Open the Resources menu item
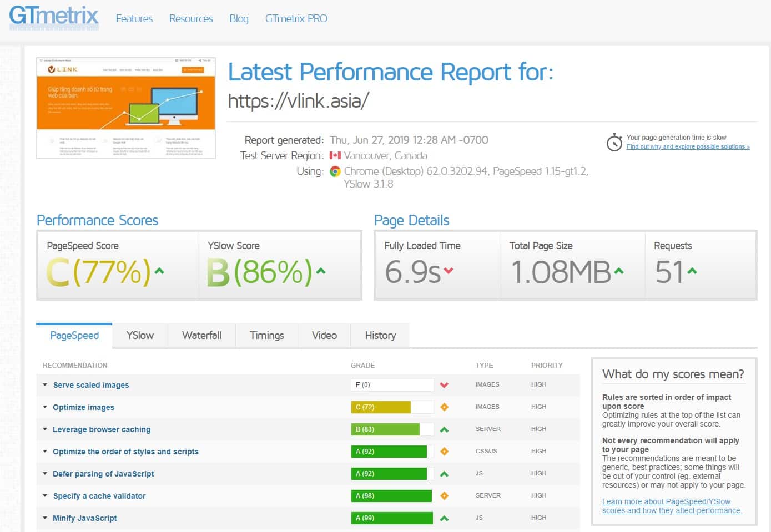 pos(191,18)
